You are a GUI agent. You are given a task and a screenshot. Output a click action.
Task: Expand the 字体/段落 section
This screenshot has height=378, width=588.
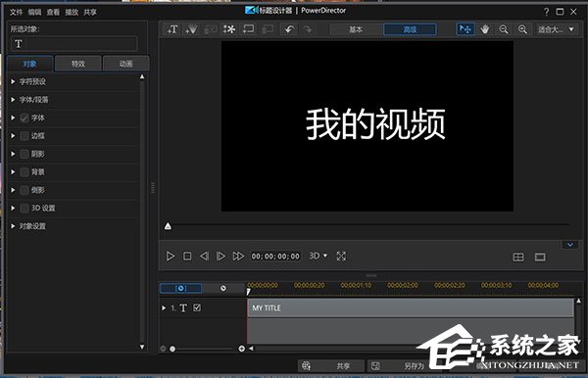pos(13,100)
